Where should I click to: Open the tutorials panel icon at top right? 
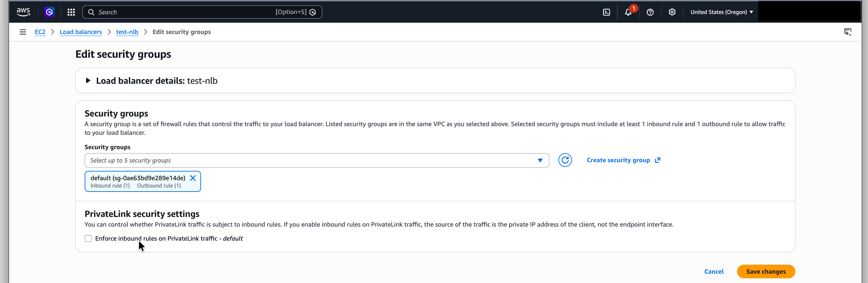[x=847, y=32]
